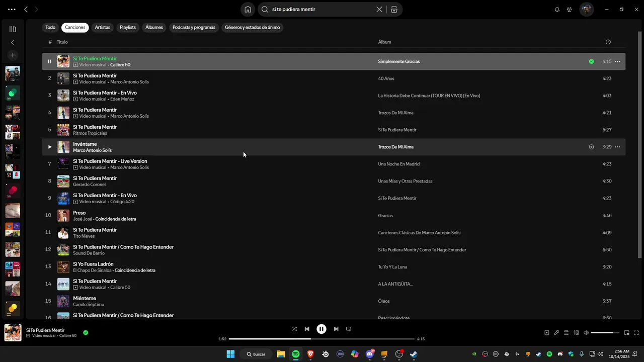
Task: Open artist Ritmos Tropicales link
Action: pyautogui.click(x=90, y=133)
